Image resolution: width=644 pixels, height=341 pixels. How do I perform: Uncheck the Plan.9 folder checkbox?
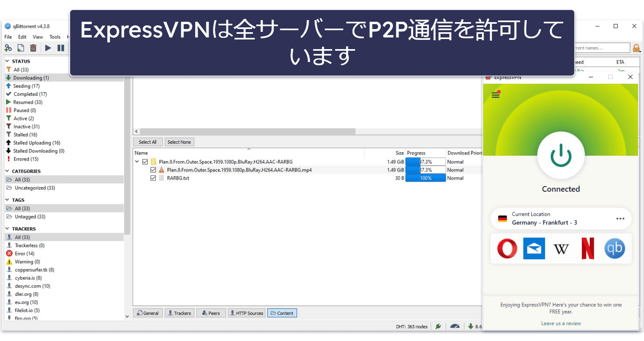[x=145, y=162]
